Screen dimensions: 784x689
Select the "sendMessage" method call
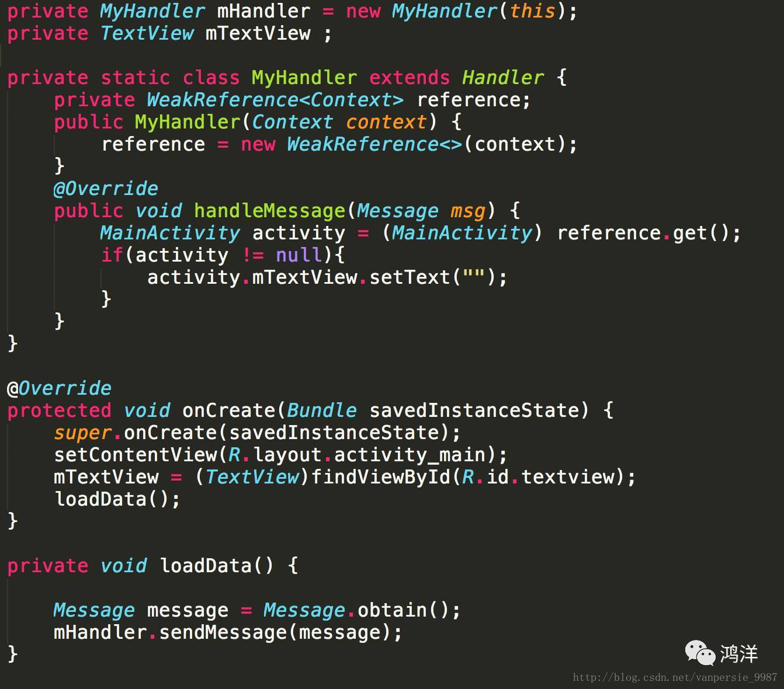click(223, 632)
